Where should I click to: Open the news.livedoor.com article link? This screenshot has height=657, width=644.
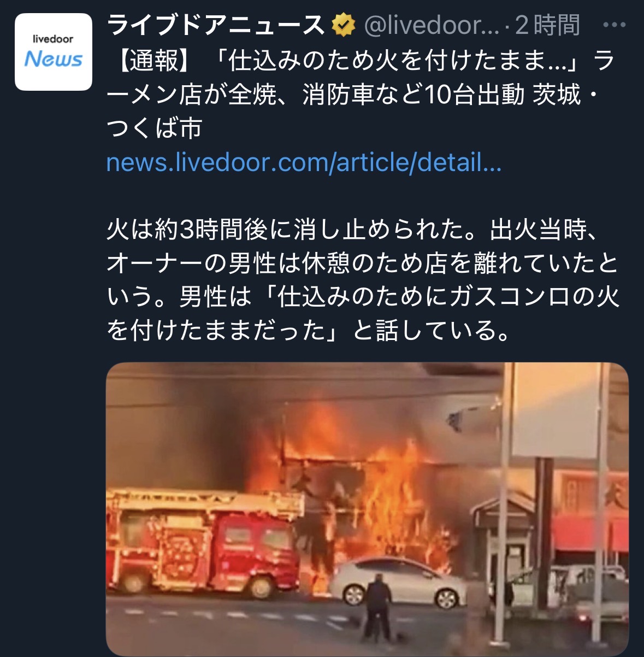[304, 162]
